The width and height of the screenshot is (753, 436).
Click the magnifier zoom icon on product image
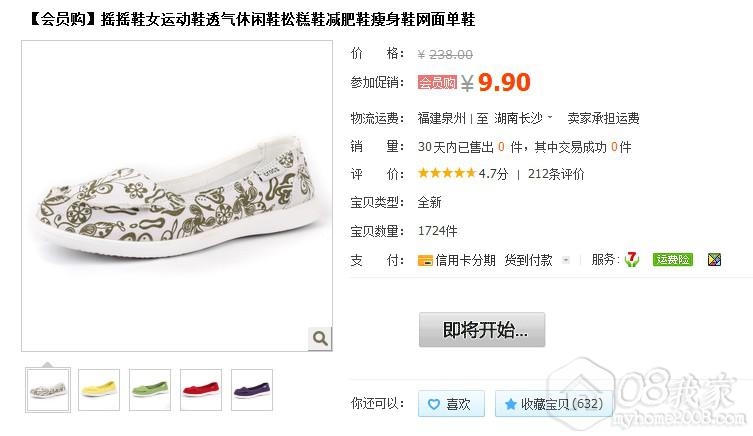tap(320, 339)
